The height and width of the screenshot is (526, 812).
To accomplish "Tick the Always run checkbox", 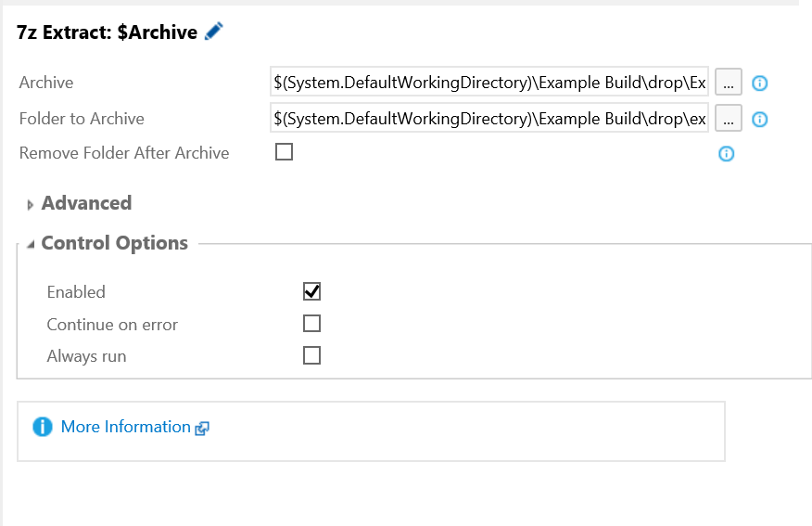I will point(311,355).
